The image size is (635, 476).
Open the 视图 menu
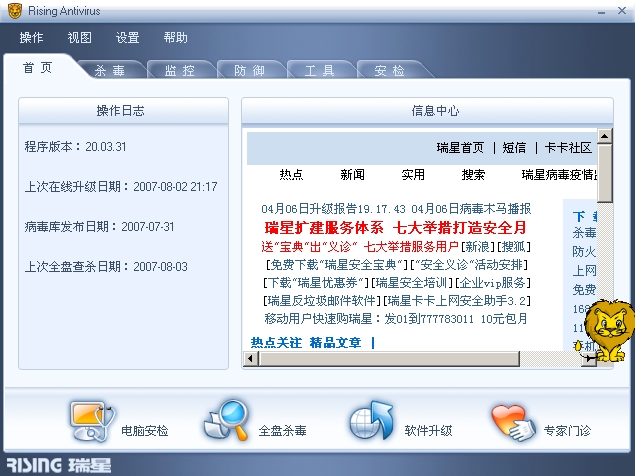pos(79,38)
